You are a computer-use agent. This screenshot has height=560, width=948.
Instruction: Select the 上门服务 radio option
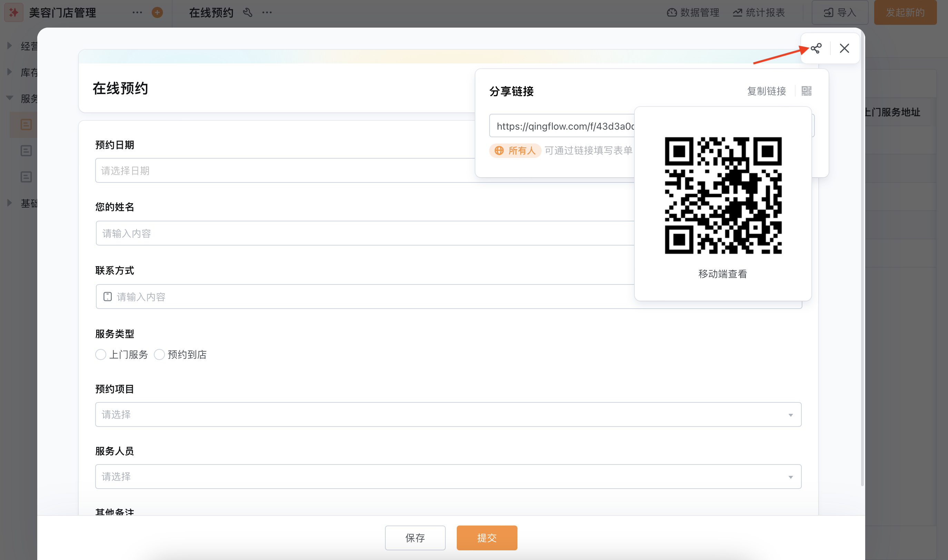pos(100,355)
